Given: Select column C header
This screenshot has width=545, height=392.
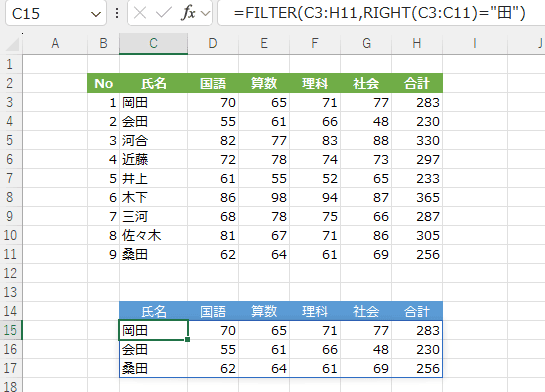Looking at the screenshot, I should (x=153, y=43).
